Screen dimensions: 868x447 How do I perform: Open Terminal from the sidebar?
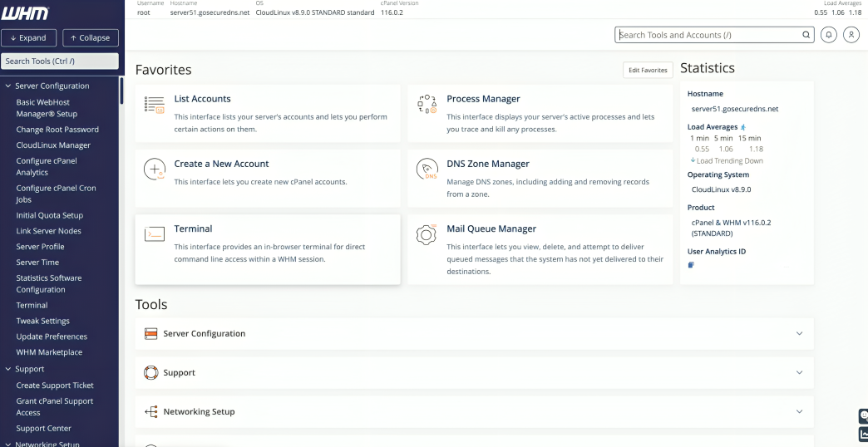pos(32,305)
